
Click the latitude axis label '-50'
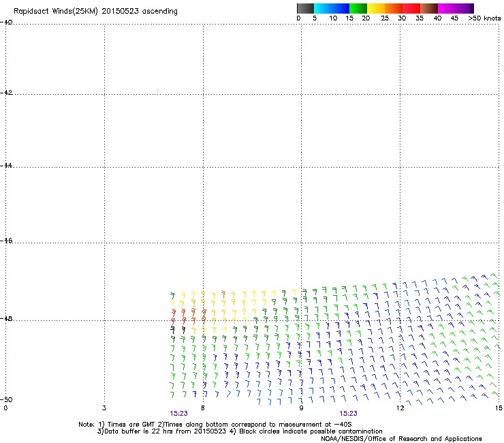[x=6, y=399]
